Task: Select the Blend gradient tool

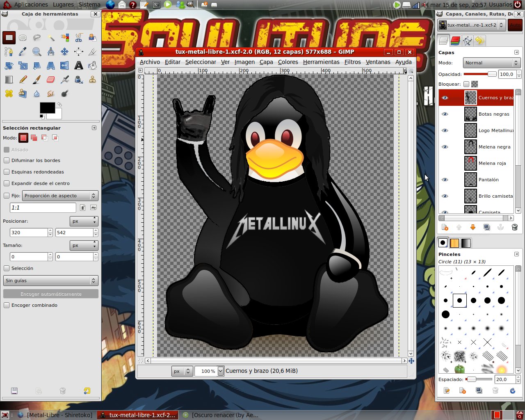Action: tap(9, 80)
